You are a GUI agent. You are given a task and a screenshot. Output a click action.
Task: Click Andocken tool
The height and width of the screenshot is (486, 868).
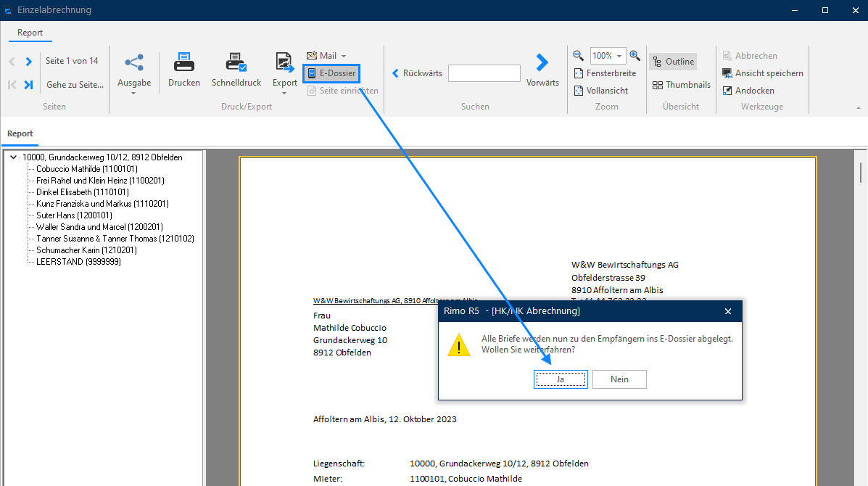point(748,91)
